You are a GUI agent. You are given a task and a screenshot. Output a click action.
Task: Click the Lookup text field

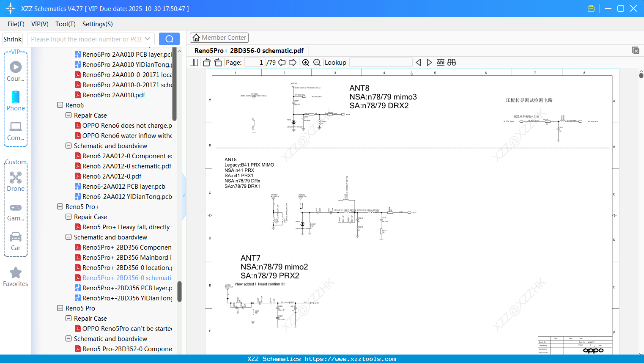click(381, 63)
